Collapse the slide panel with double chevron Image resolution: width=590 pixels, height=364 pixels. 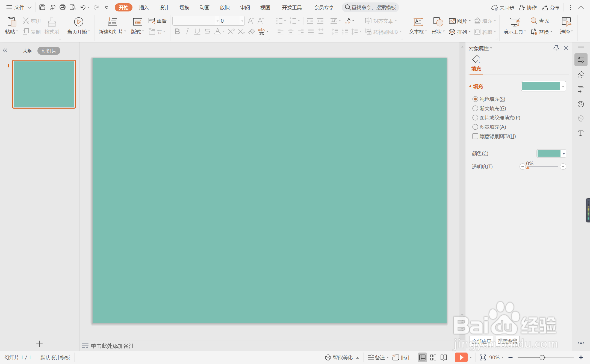tap(5, 50)
